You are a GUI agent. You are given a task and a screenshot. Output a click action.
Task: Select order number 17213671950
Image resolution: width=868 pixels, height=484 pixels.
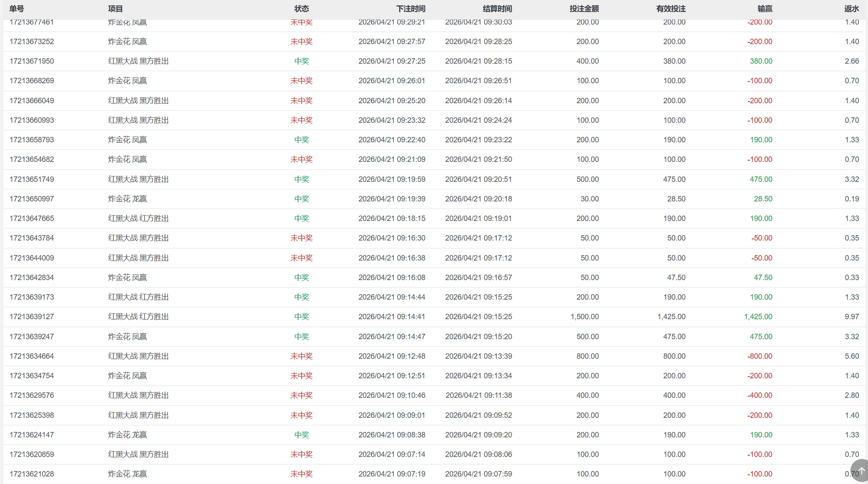click(32, 61)
